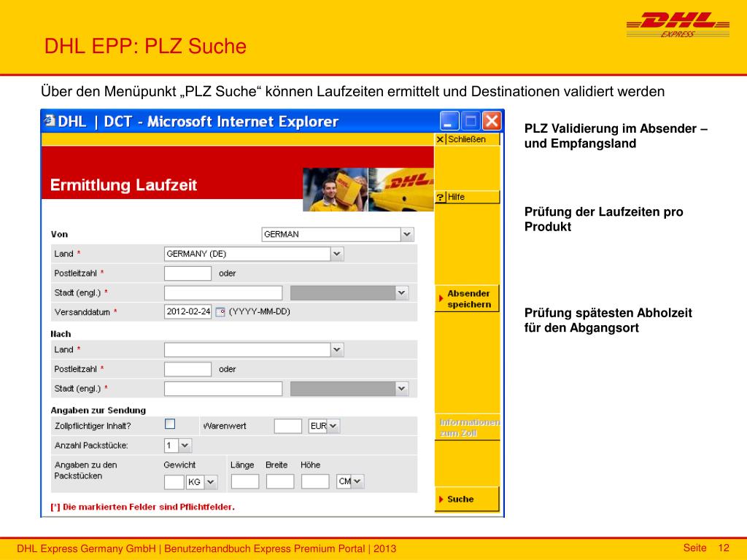The image size is (747, 560).
Task: Click the DHL Express logo on the slide
Action: [x=678, y=26]
